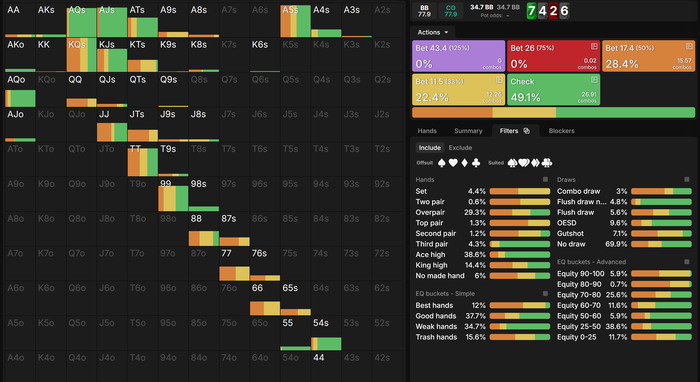Image resolution: width=700 pixels, height=382 pixels.
Task: Click the corner icon on Bet 26 card
Action: coord(594,46)
